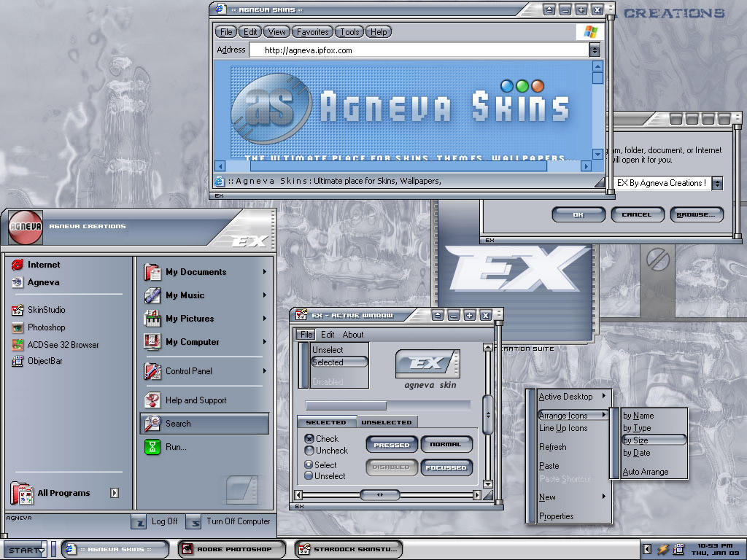The height and width of the screenshot is (560, 747).
Task: Click the Browse... button
Action: (x=697, y=215)
